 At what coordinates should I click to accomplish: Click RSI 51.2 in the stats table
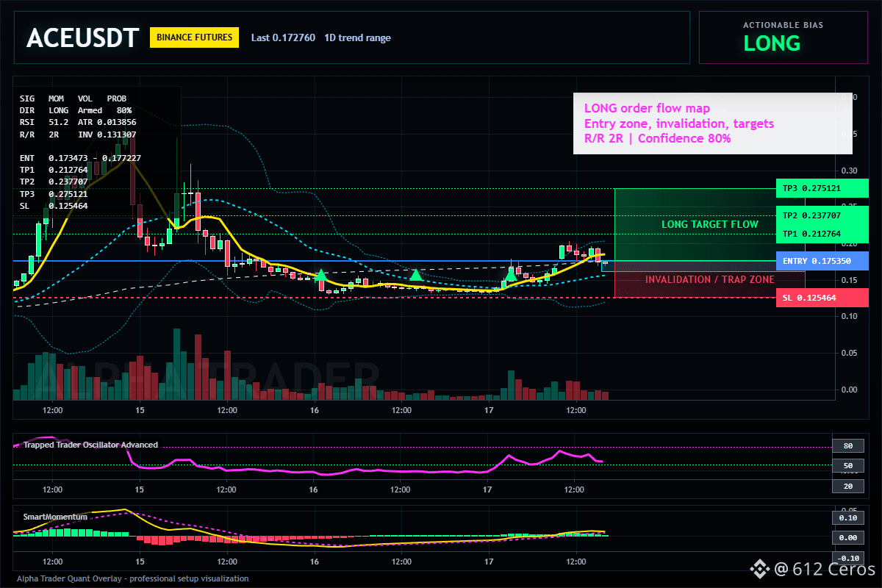(x=44, y=122)
